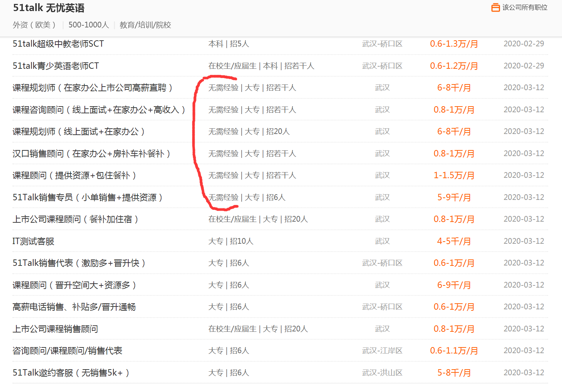Select salary 0.6-1.3万/月
The width and height of the screenshot is (562, 392).
click(454, 44)
